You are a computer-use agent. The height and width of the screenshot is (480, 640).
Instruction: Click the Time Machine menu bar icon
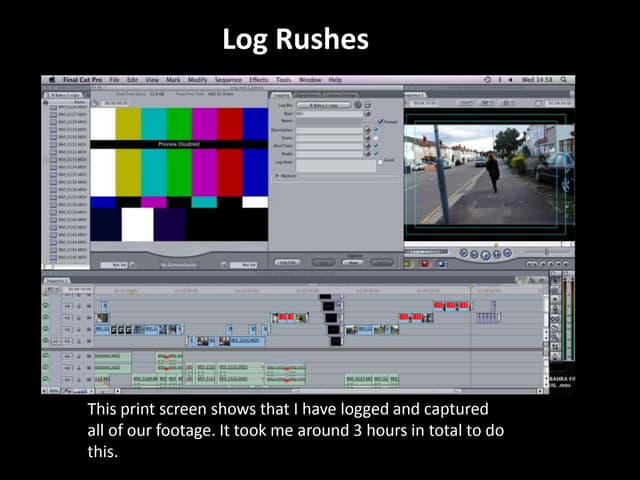pos(487,80)
